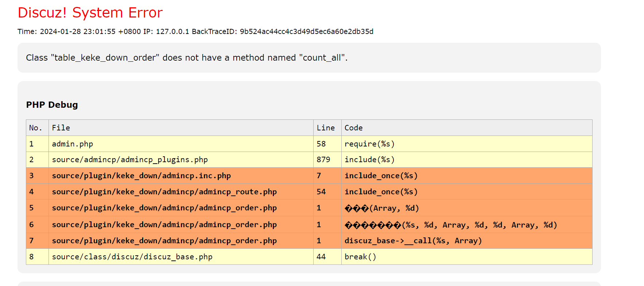Select admincp_order.php cell in row 7
This screenshot has width=644, height=286.
pos(181,241)
